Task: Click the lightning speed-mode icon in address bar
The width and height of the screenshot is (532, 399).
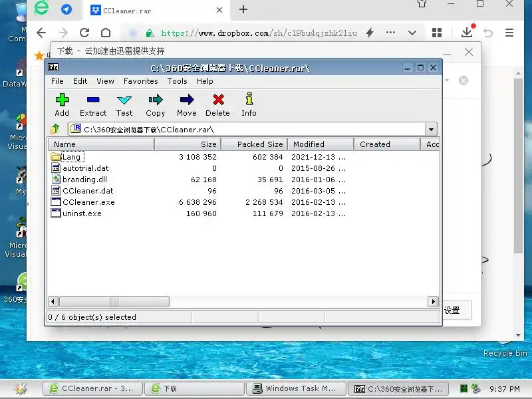Action: pos(370,33)
